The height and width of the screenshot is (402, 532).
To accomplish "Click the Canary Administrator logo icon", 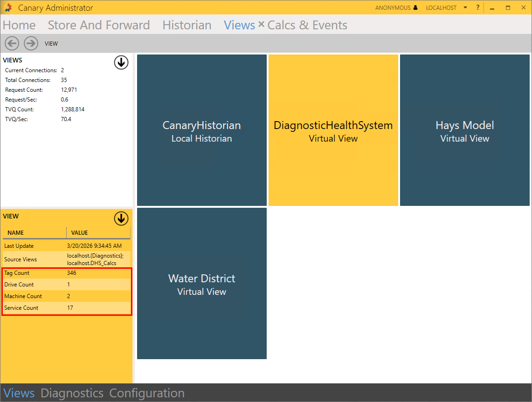I will [8, 8].
